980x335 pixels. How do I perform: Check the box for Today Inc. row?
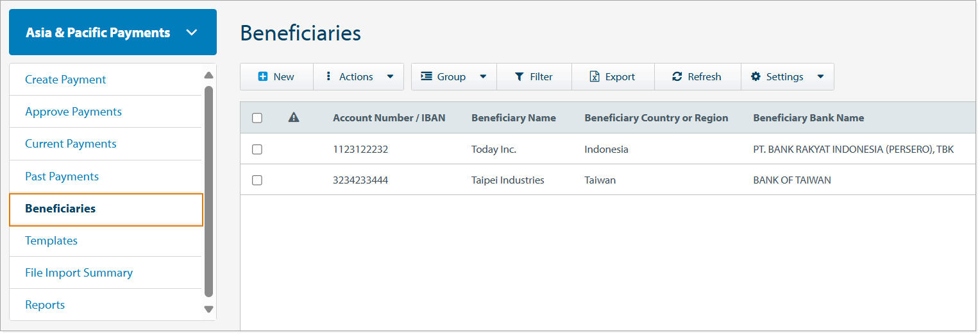click(x=257, y=150)
